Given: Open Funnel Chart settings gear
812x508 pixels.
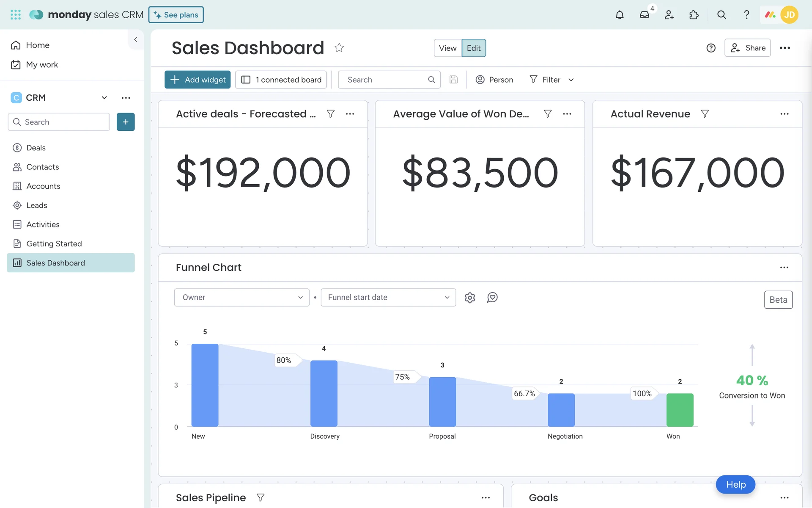Looking at the screenshot, I should [x=470, y=298].
